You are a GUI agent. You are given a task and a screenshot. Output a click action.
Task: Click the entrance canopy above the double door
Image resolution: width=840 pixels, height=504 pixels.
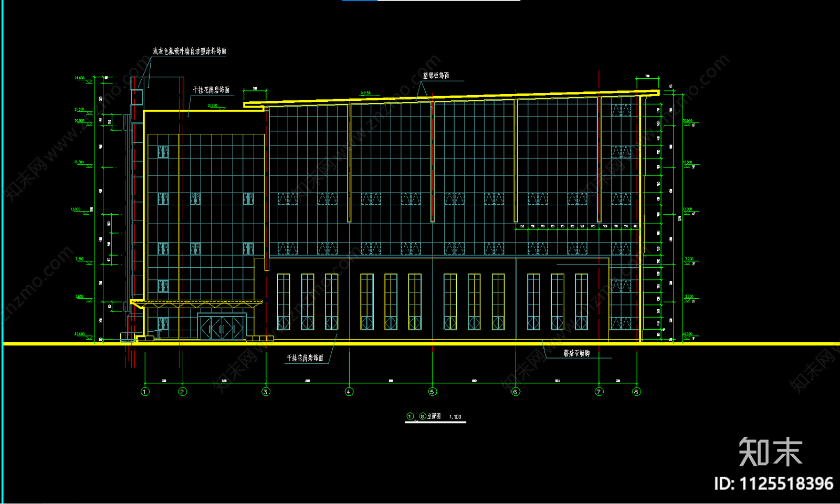pyautogui.click(x=196, y=303)
